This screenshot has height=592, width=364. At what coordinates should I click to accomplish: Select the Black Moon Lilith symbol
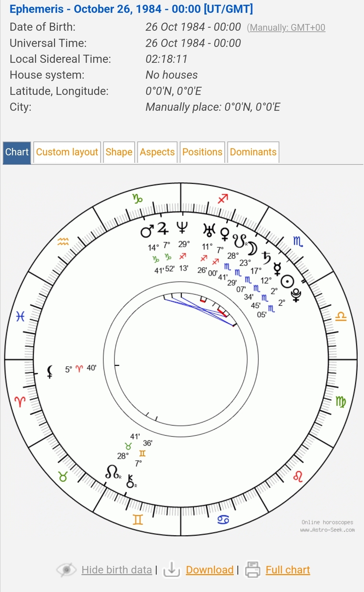(x=50, y=371)
